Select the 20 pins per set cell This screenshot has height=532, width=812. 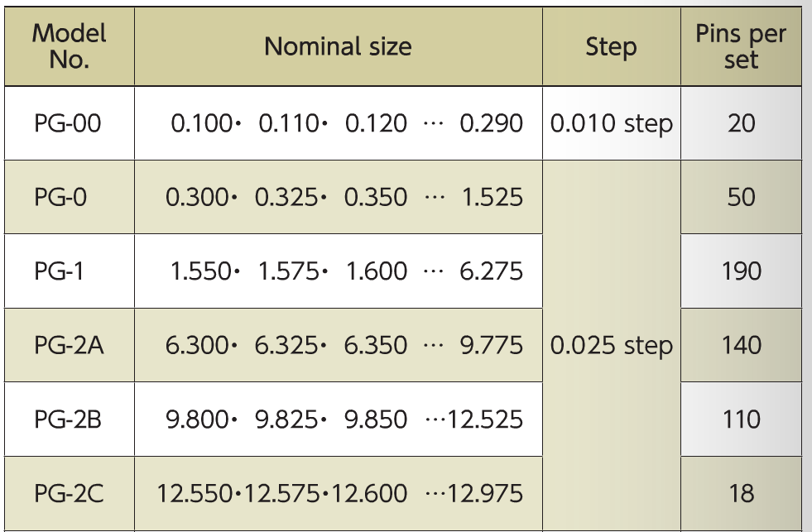click(741, 123)
